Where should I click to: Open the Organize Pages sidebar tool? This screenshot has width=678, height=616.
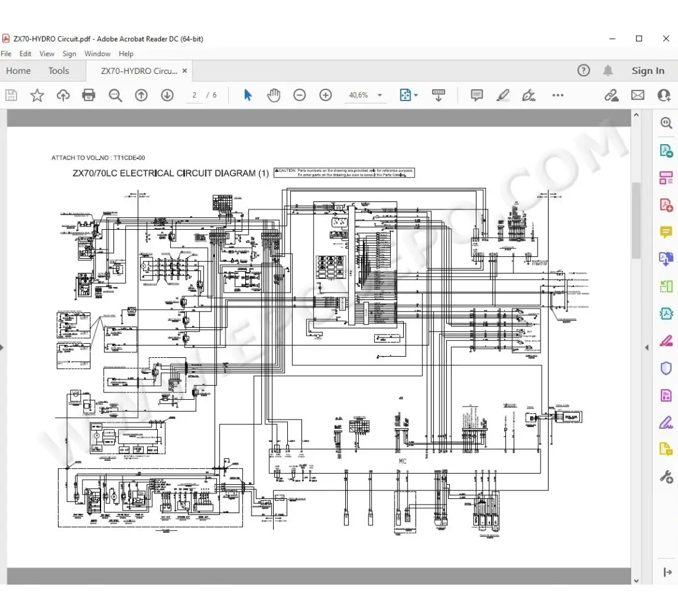pos(666,177)
